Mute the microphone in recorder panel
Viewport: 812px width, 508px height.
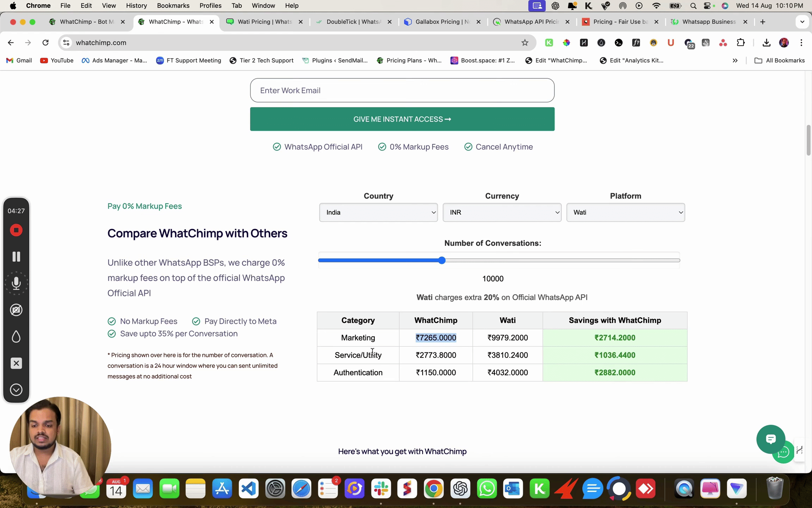(16, 283)
